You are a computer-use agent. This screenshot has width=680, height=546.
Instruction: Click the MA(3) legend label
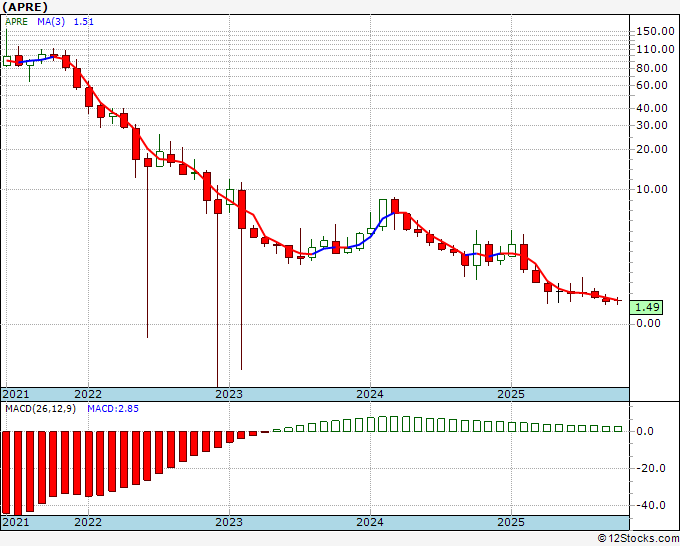pos(51,22)
